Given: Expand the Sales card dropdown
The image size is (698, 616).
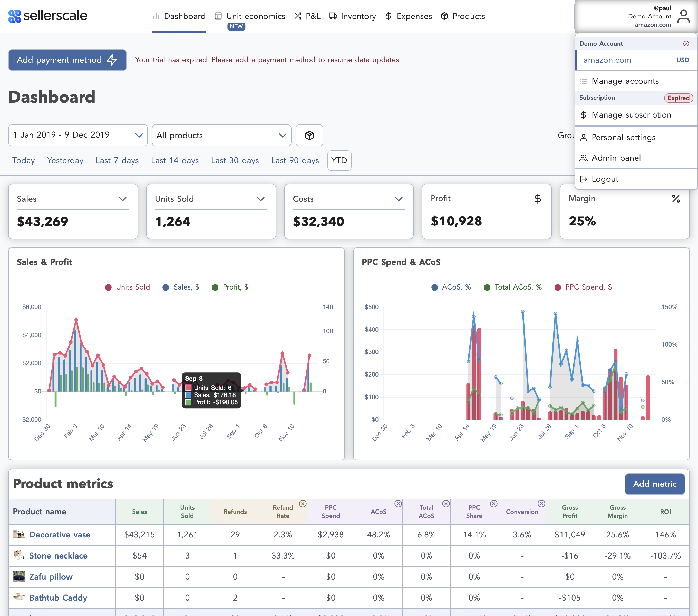Looking at the screenshot, I should pyautogui.click(x=123, y=199).
